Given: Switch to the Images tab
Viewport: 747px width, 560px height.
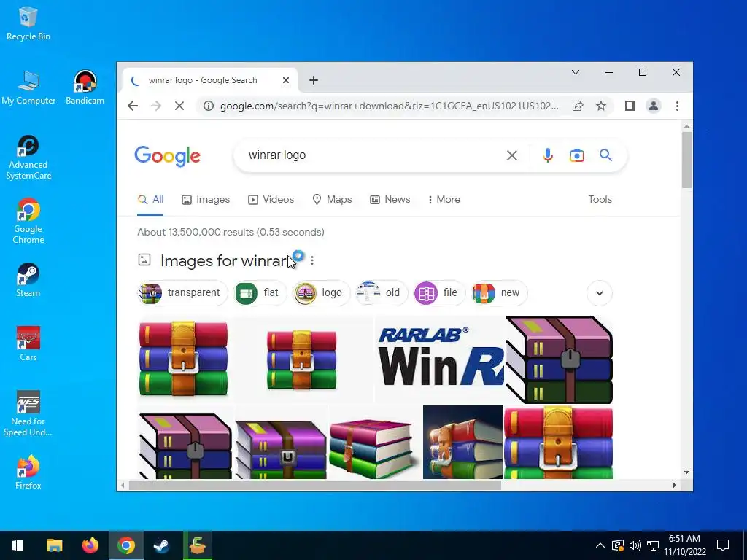Looking at the screenshot, I should click(206, 200).
